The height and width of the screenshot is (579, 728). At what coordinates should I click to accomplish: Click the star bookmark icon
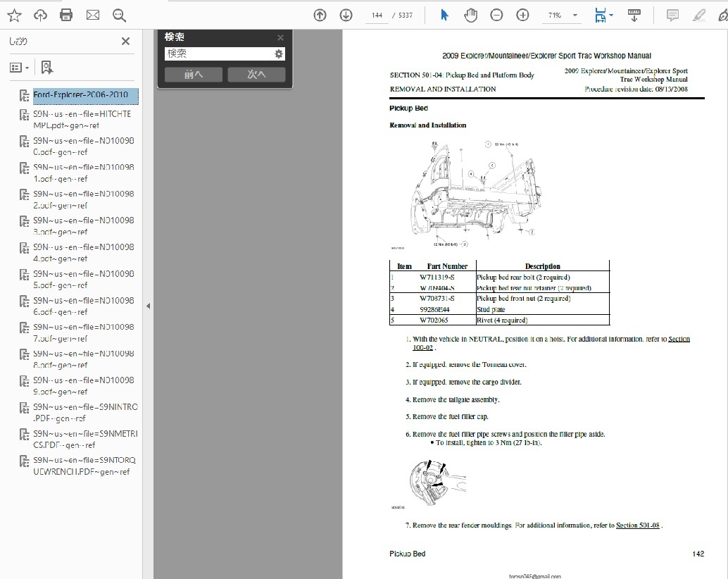click(x=14, y=15)
